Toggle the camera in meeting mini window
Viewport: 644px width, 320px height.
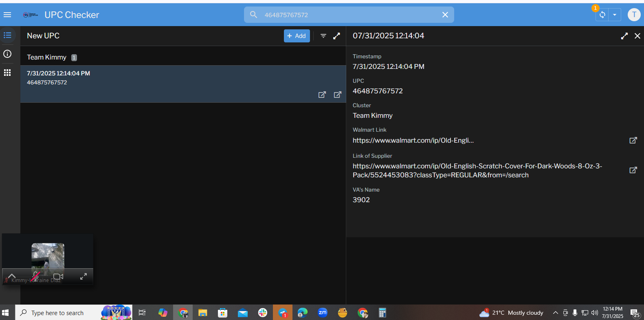(x=58, y=276)
